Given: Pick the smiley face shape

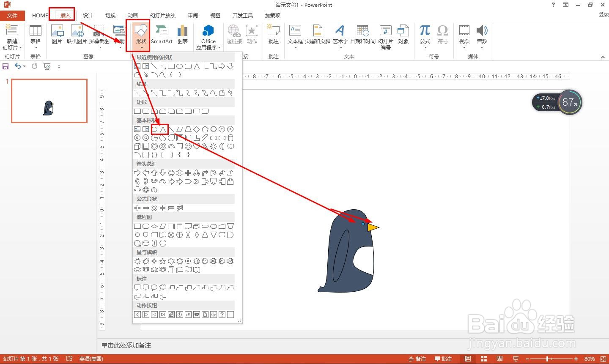Looking at the screenshot, I should [x=188, y=146].
